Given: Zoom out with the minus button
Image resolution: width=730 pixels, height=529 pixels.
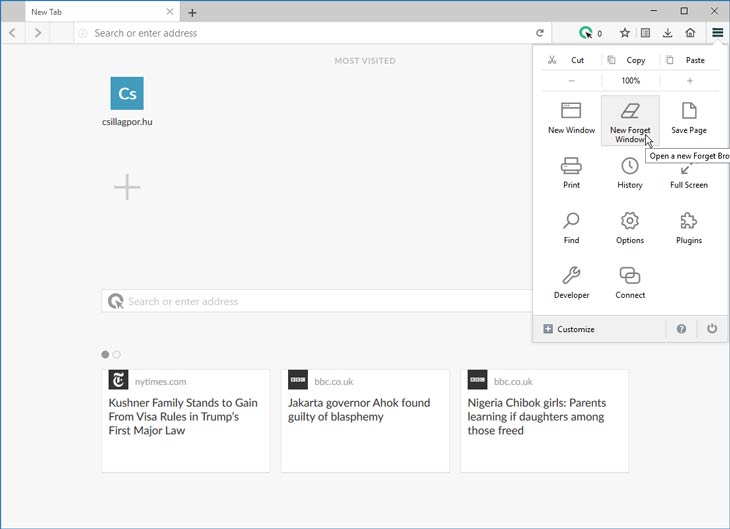Looking at the screenshot, I should [572, 81].
